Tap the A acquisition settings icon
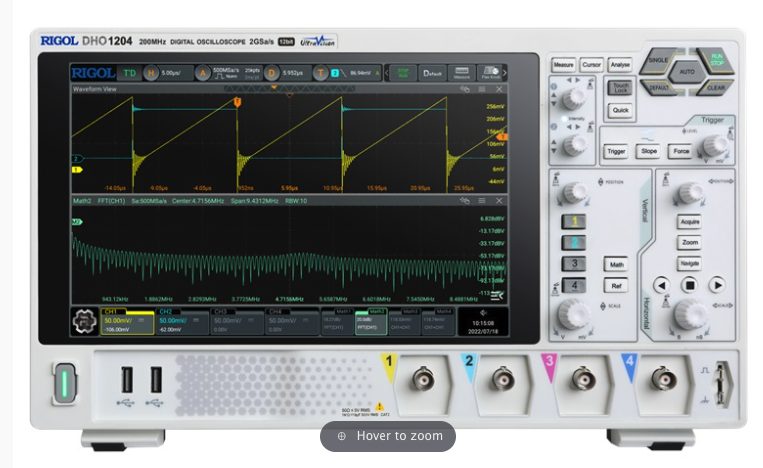Screen dimensions: 763x468 (x=202, y=73)
